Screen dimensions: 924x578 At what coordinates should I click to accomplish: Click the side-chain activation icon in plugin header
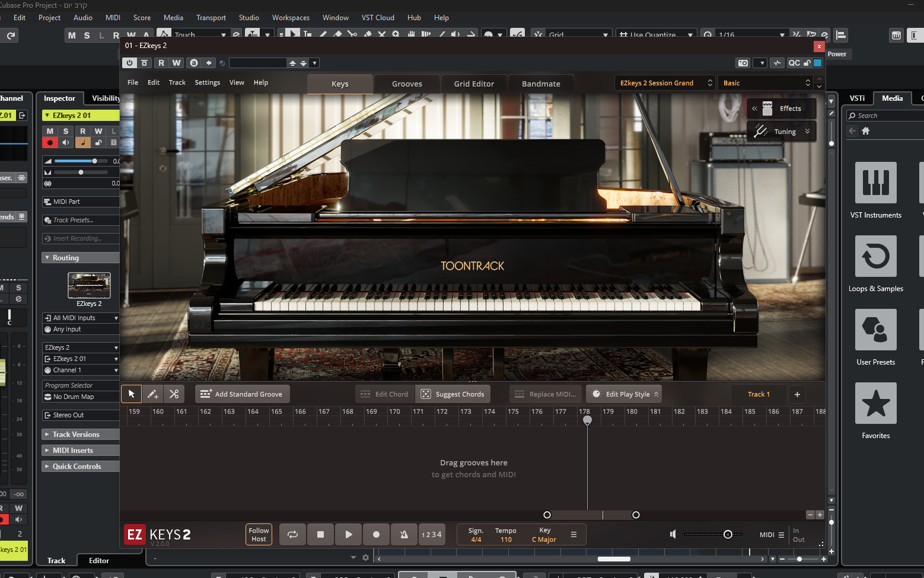click(778, 63)
